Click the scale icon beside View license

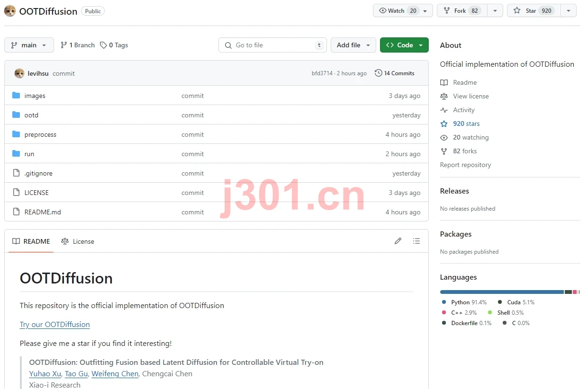pyautogui.click(x=444, y=96)
